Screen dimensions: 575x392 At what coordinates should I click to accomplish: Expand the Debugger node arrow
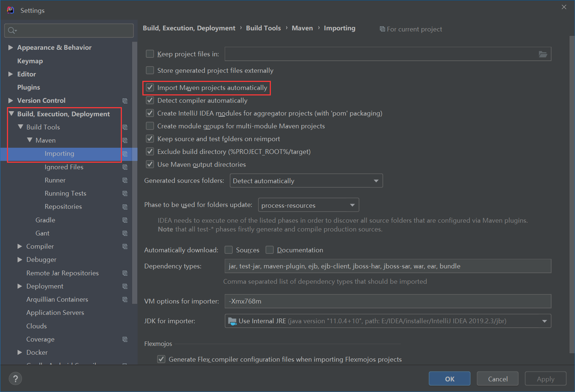pos(20,260)
